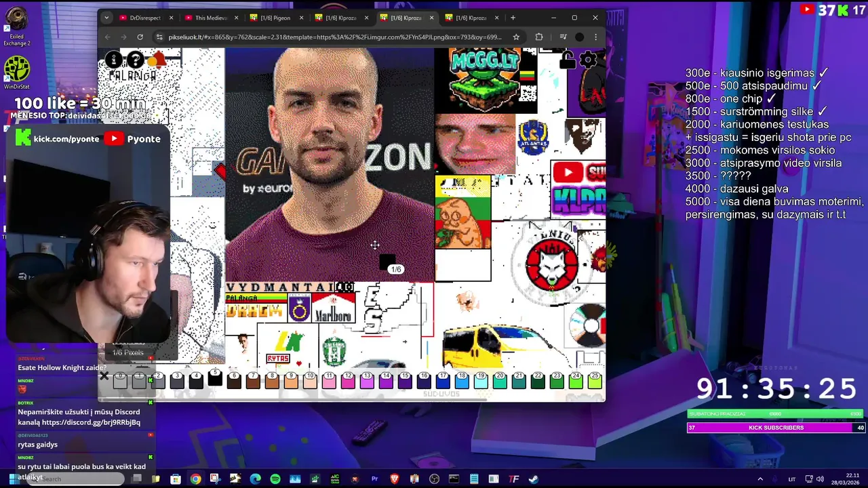The image size is (868, 488).
Task: Toggle the unlocked padlock icon on canvas
Action: pos(567,60)
